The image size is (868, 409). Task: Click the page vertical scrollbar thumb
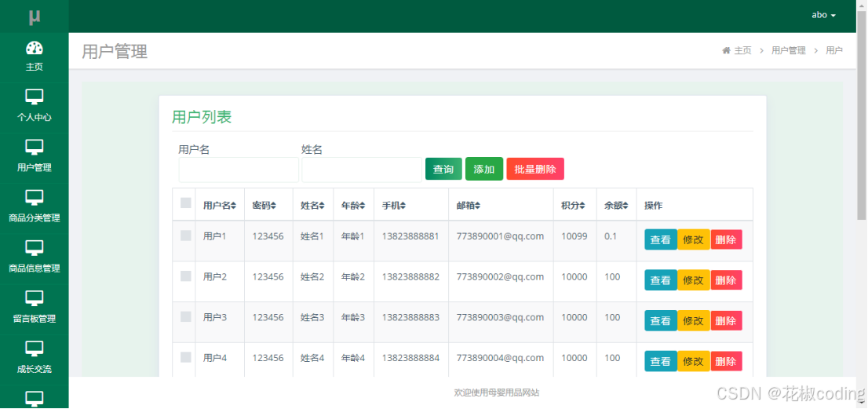[x=862, y=114]
